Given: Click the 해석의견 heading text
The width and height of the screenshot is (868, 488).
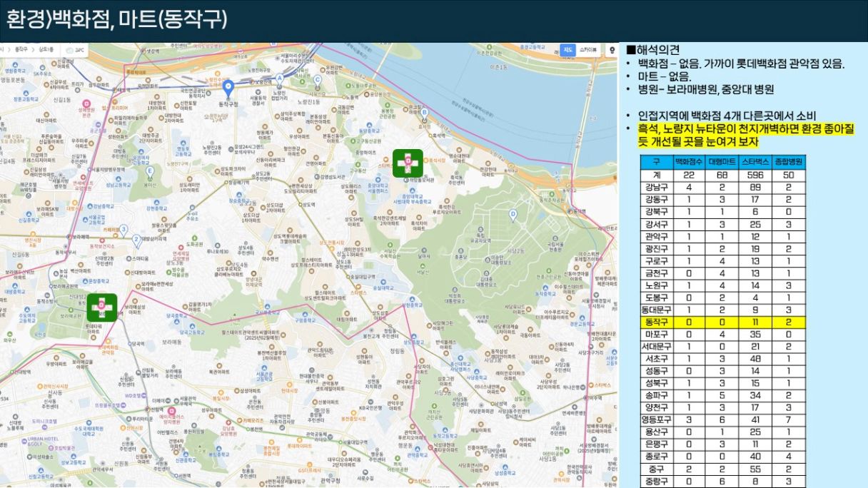Looking at the screenshot, I should pyautogui.click(x=657, y=50).
